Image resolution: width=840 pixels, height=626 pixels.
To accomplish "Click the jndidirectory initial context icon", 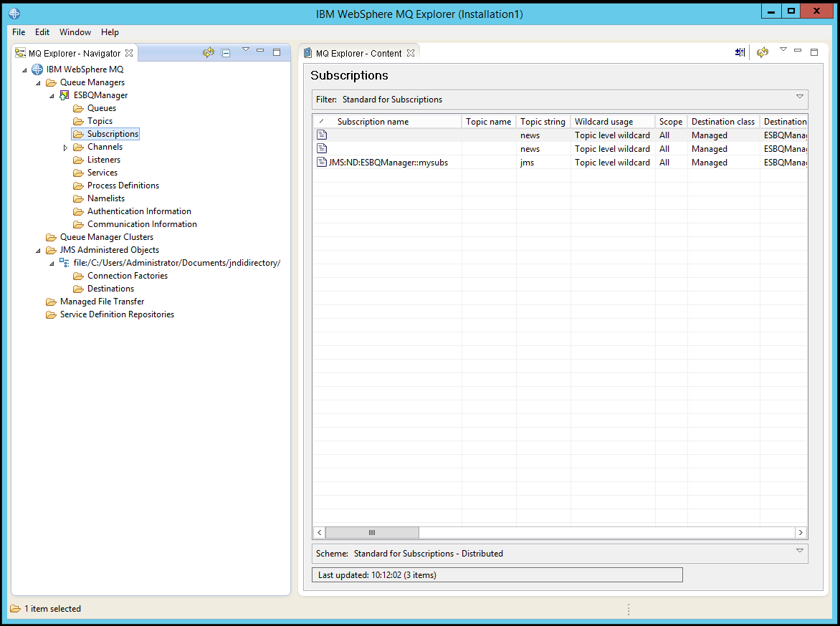I will pyautogui.click(x=63, y=263).
